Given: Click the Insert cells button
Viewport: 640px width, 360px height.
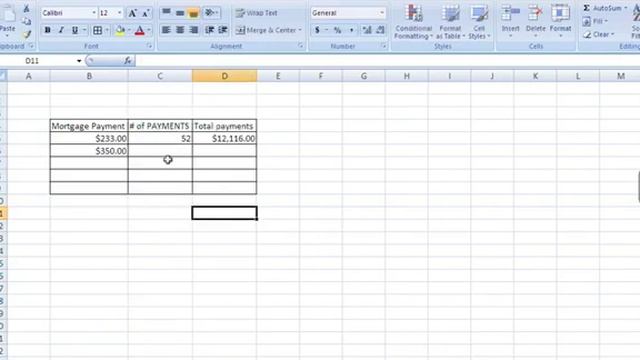Looking at the screenshot, I should coord(511,20).
